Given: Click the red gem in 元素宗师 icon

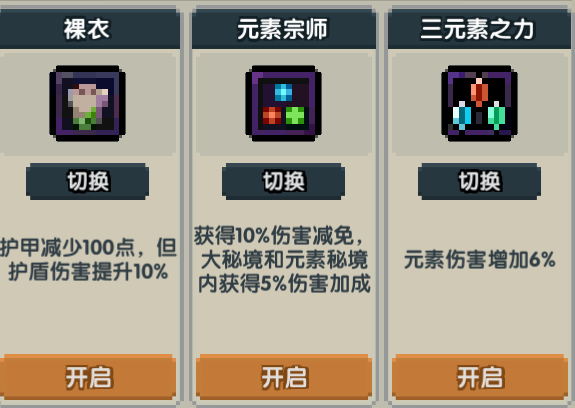Looking at the screenshot, I should [272, 115].
